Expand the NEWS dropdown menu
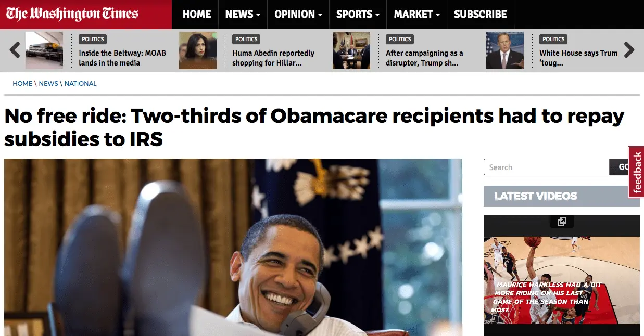Viewport: 644px width, 336px height. click(x=243, y=15)
